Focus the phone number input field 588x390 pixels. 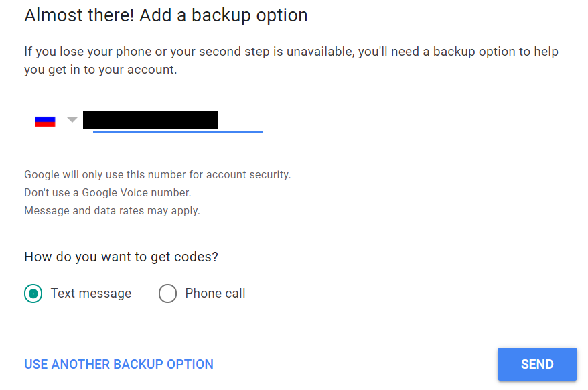[177, 121]
